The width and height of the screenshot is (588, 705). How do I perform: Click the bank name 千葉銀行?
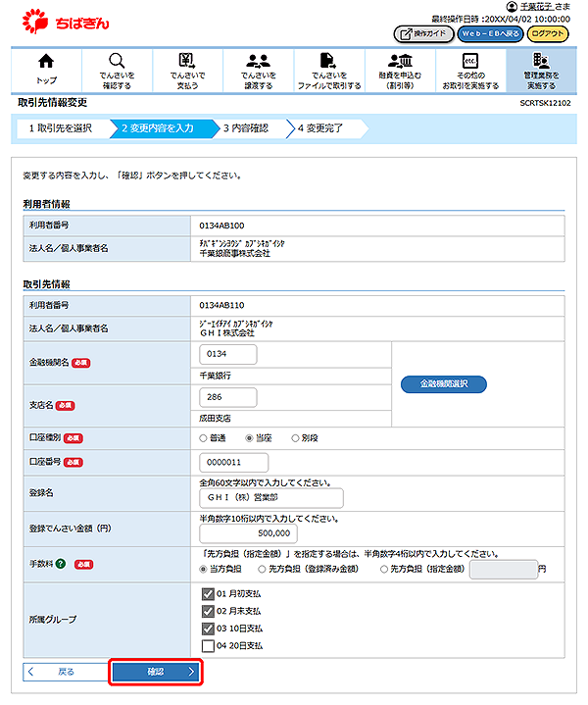pyautogui.click(x=215, y=376)
